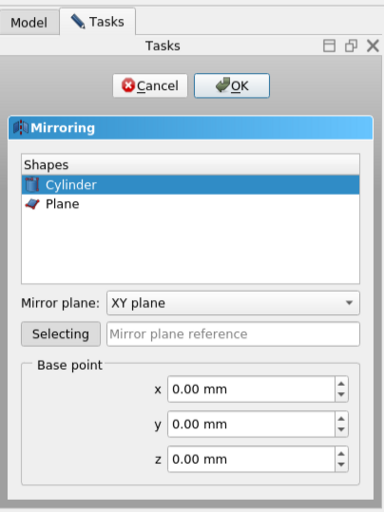This screenshot has height=512, width=384.
Task: Confirm mirroring with the OK button
Action: (232, 86)
